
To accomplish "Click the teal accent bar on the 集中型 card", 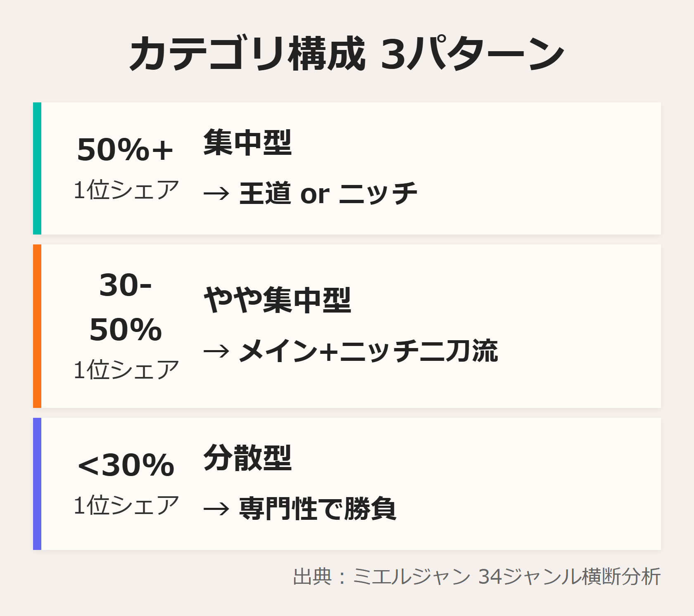I will [x=37, y=168].
